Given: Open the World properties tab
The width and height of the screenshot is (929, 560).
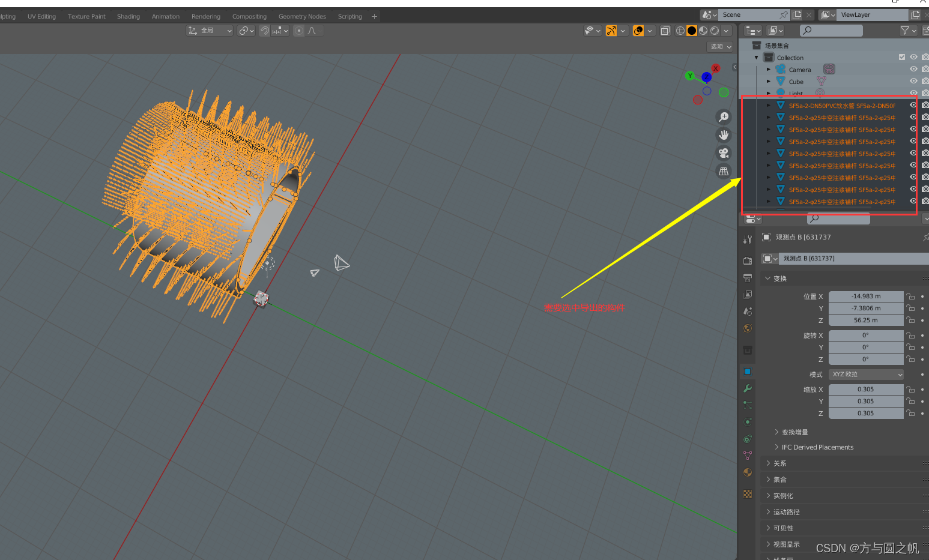Looking at the screenshot, I should [x=748, y=328].
